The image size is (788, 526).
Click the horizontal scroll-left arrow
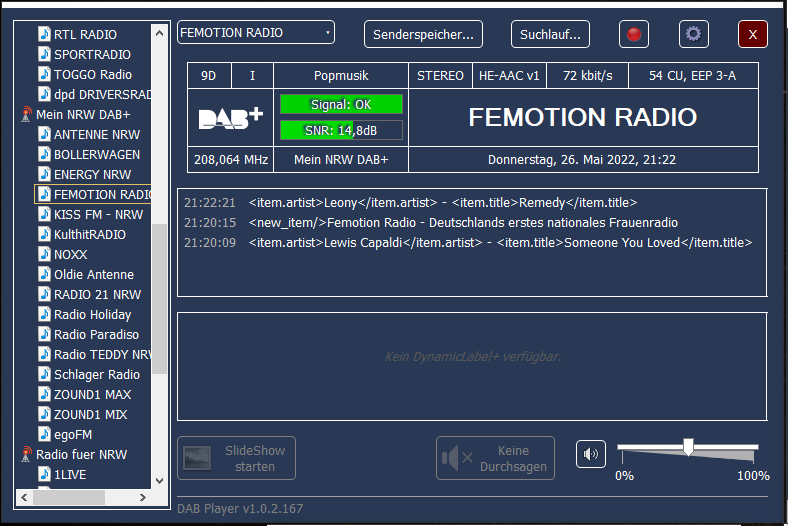click(24, 497)
